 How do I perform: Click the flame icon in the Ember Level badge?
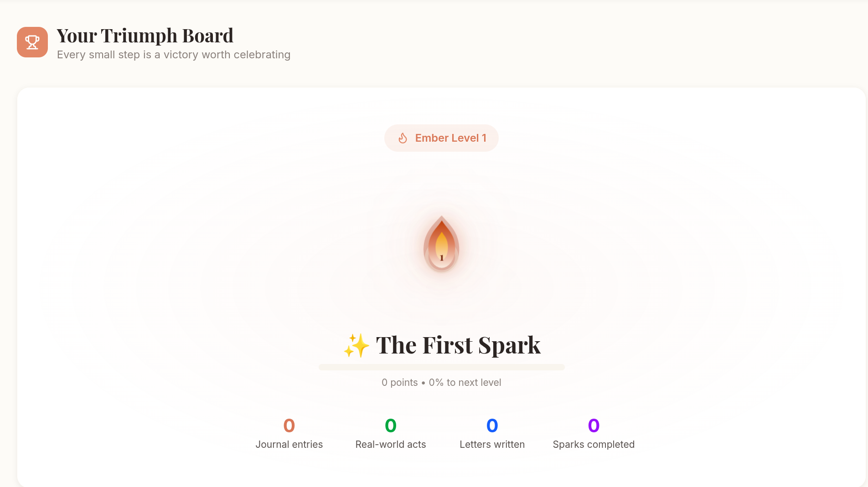403,138
